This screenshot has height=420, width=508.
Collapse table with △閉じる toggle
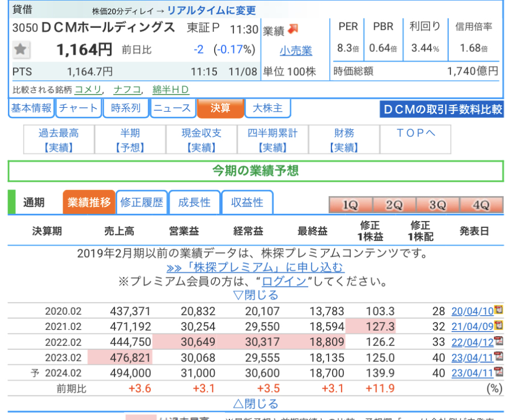pos(256,404)
